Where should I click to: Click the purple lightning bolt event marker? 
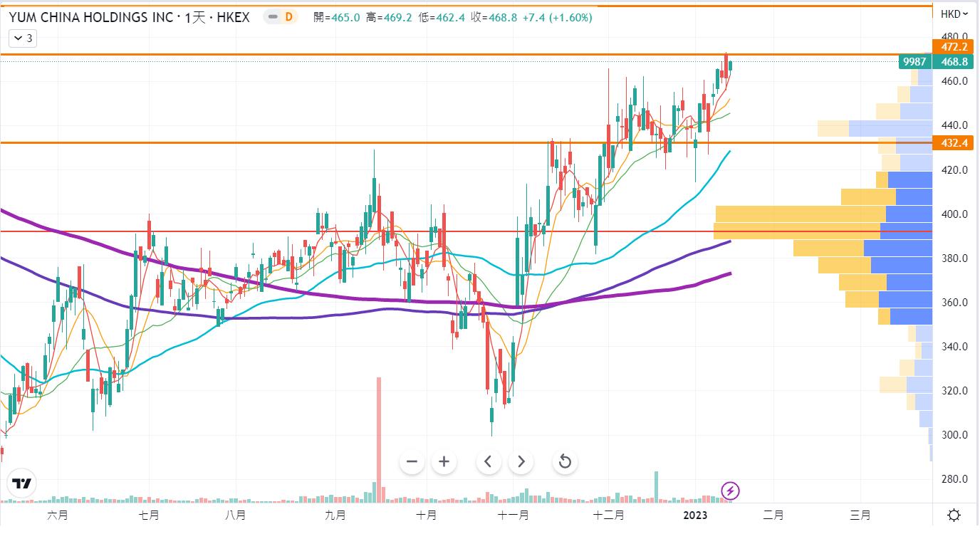coord(731,490)
